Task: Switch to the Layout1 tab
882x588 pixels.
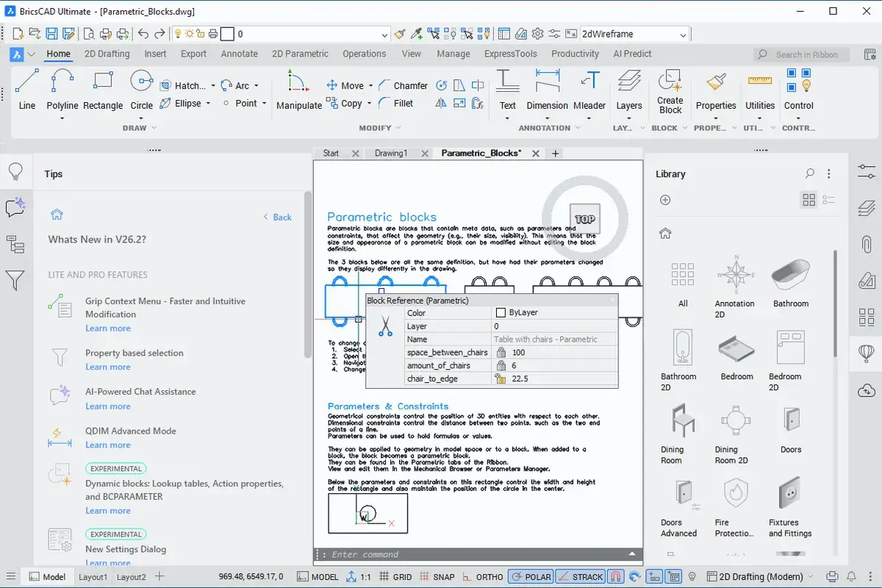Action: click(x=93, y=577)
